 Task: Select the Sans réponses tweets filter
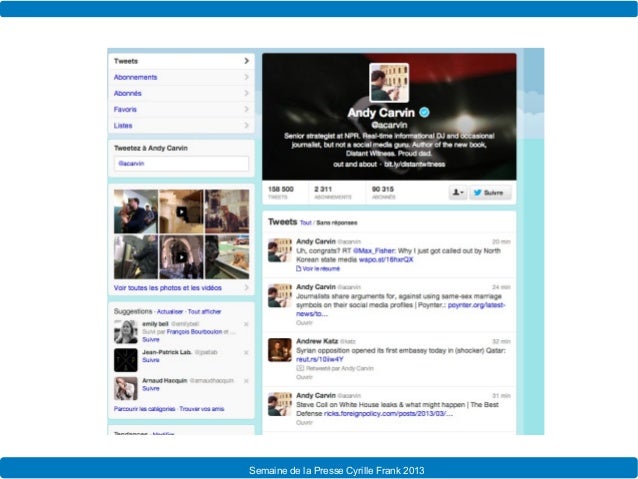(337, 223)
